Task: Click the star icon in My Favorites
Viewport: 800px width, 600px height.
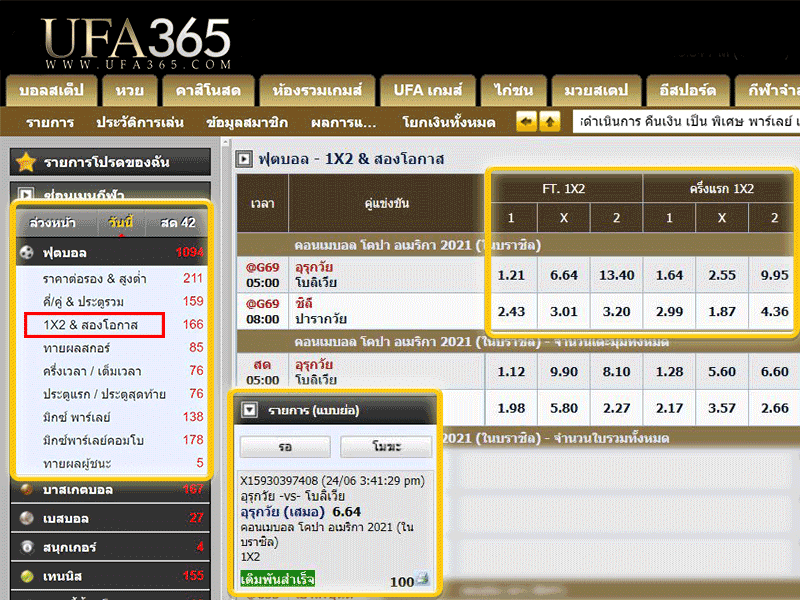Action: [26, 162]
